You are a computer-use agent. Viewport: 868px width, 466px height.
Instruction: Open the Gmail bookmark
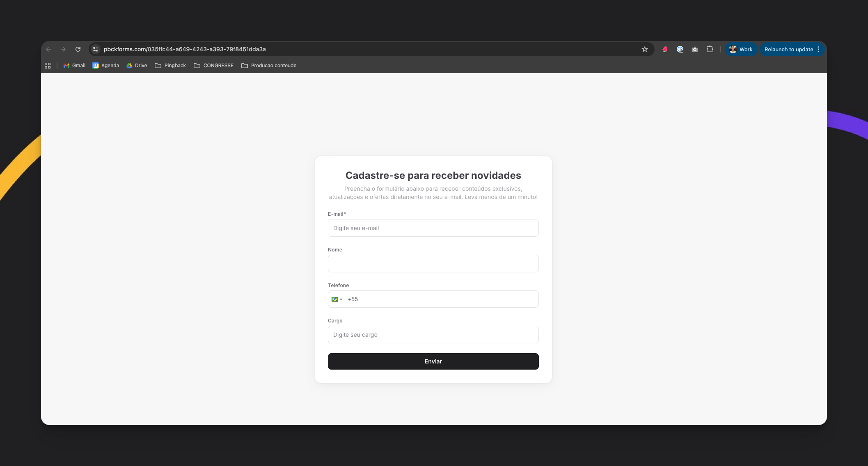(74, 66)
